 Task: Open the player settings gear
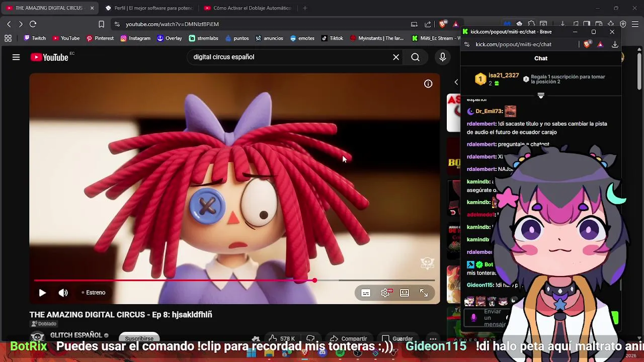[385, 293]
